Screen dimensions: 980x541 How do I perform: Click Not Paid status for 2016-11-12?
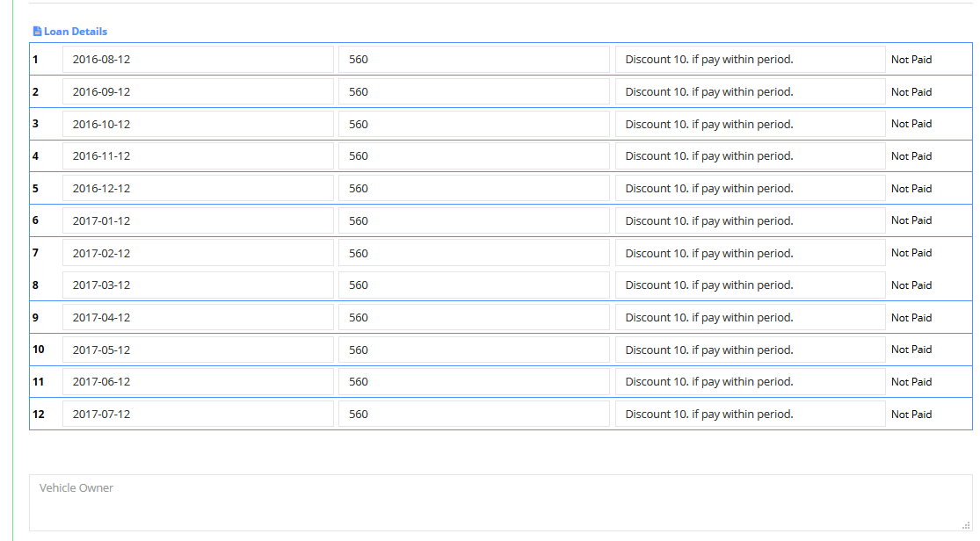point(911,156)
